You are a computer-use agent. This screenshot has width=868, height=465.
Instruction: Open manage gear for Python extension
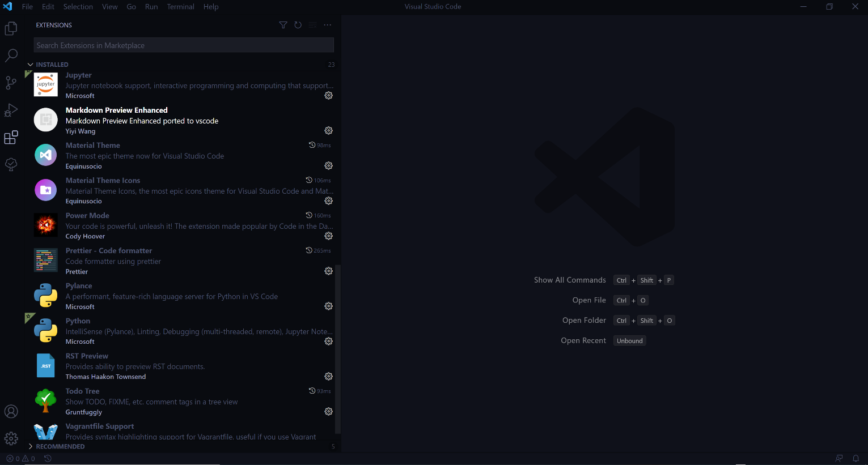(x=328, y=342)
